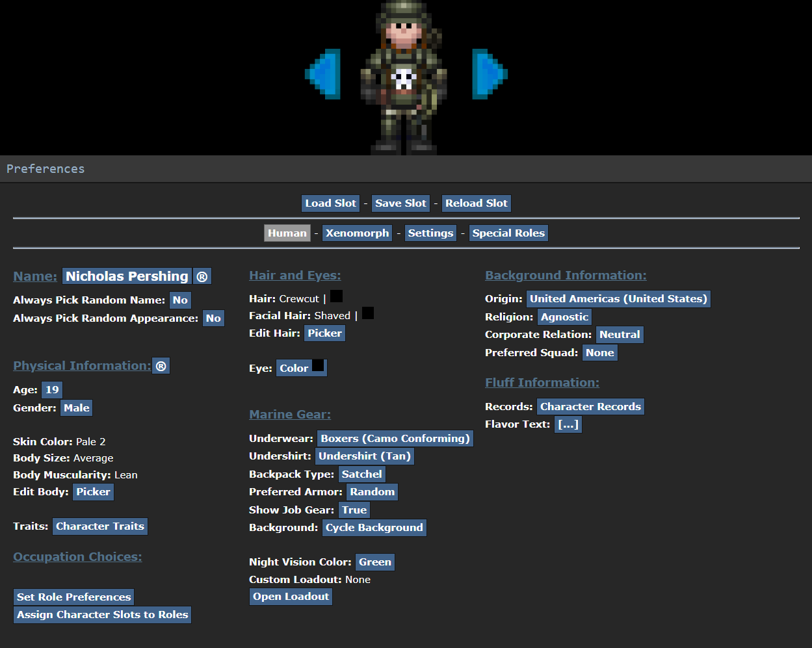Click the Facial Hair Shaved text

tap(300, 316)
